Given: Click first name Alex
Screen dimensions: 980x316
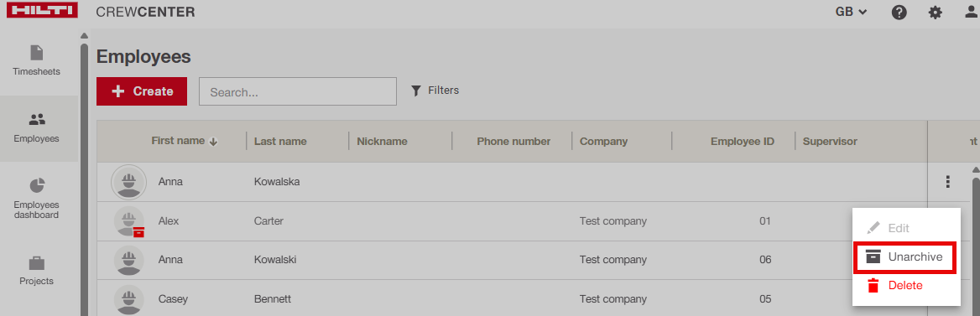Looking at the screenshot, I should 168,221.
